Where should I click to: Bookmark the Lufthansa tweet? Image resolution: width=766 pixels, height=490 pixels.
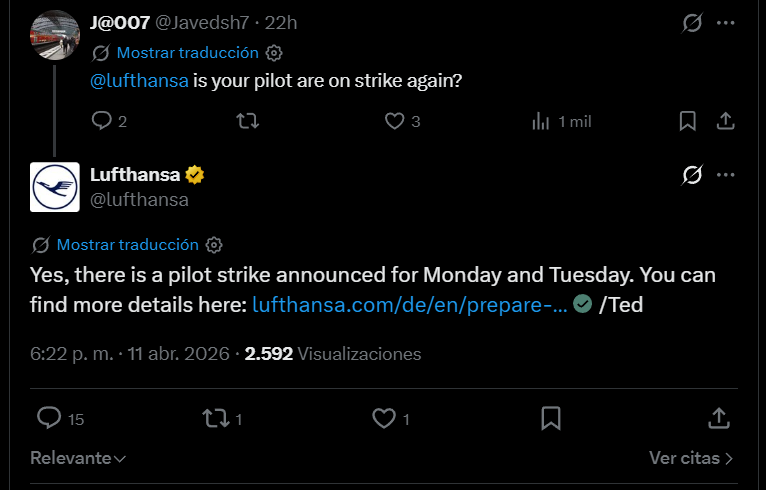(551, 418)
